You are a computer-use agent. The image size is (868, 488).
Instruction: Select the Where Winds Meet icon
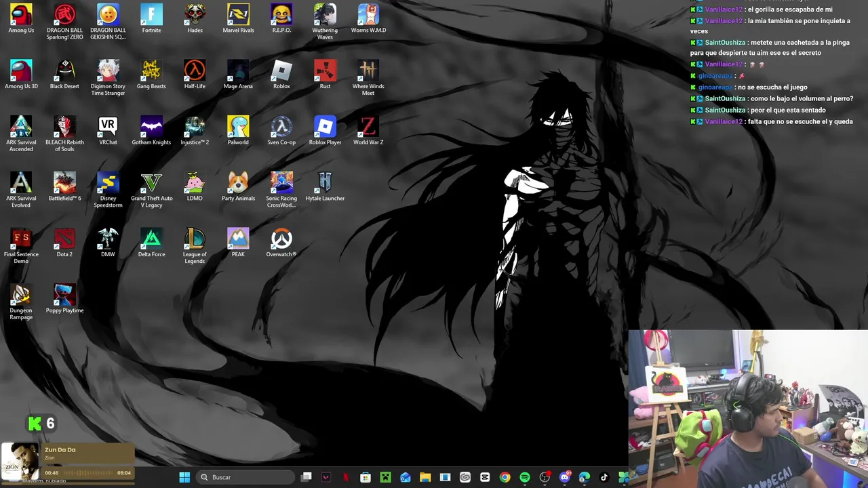tap(368, 78)
